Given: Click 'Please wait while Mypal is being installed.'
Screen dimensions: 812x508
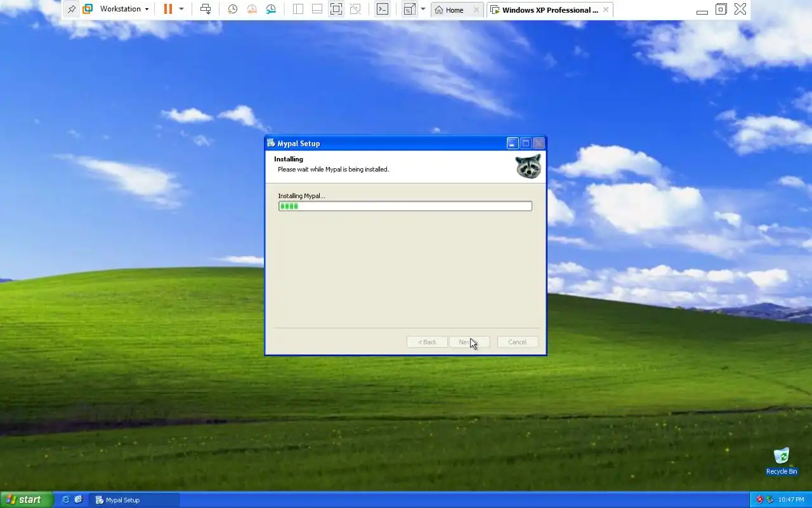Looking at the screenshot, I should 333,170.
